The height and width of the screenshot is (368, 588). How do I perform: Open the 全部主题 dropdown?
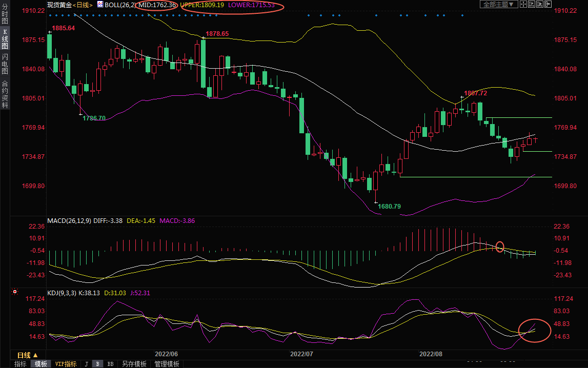click(498, 4)
